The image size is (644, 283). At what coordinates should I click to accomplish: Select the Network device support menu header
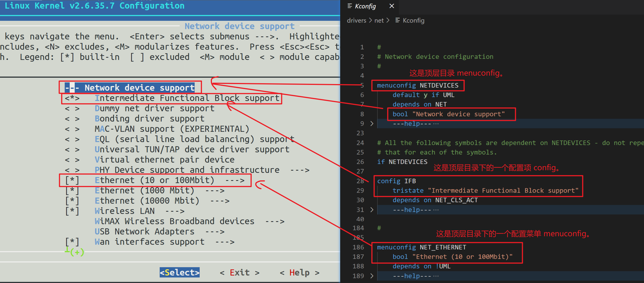(x=130, y=88)
